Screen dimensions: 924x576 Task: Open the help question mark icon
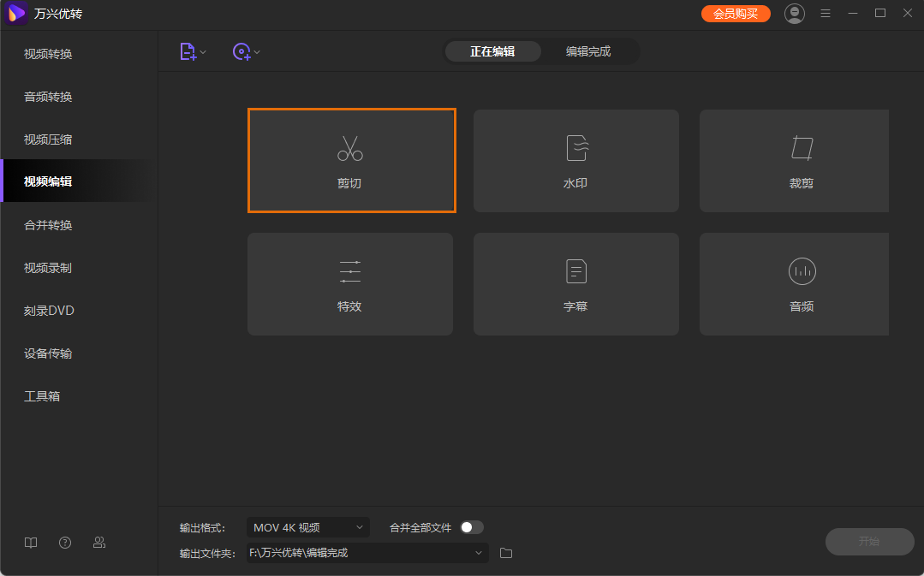click(x=65, y=543)
